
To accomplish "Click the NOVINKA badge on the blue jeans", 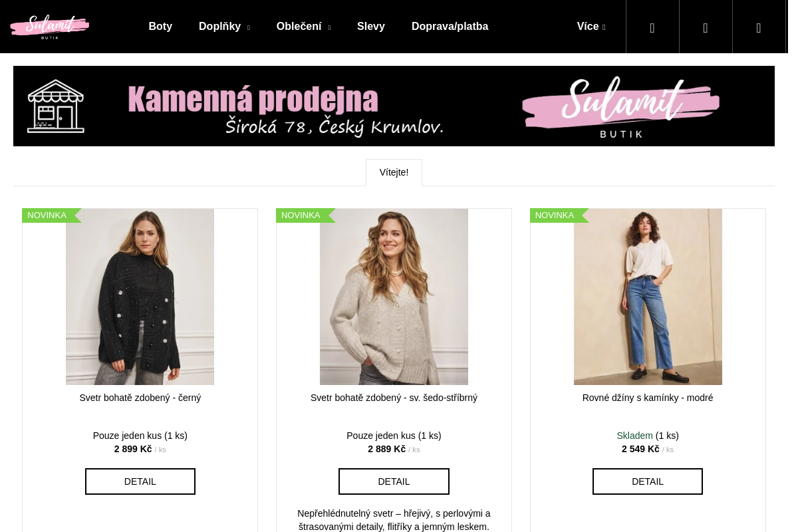I will click(x=555, y=215).
